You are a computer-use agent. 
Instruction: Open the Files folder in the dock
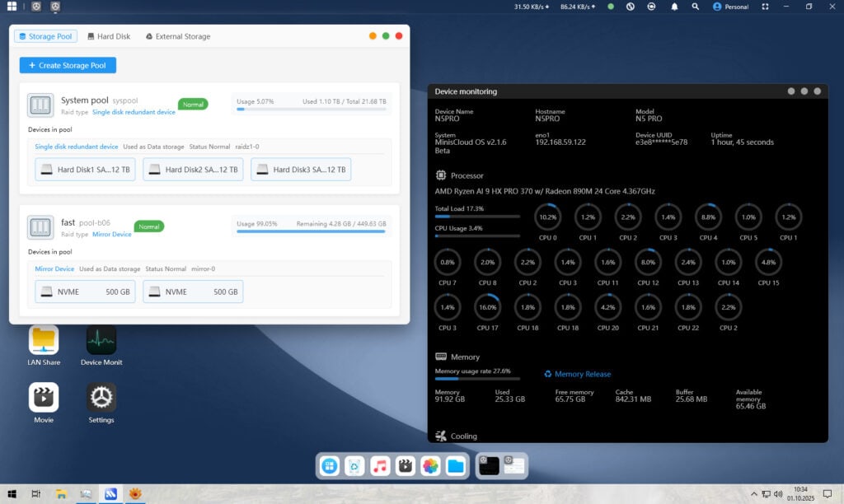(x=456, y=466)
